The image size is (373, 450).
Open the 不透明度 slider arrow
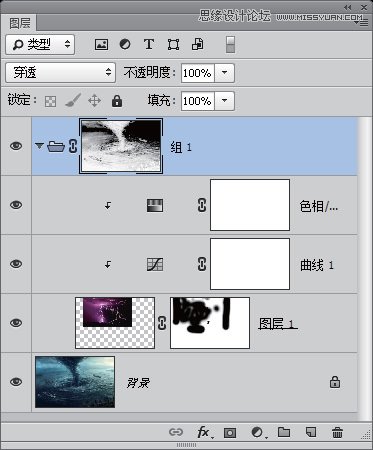[x=225, y=73]
